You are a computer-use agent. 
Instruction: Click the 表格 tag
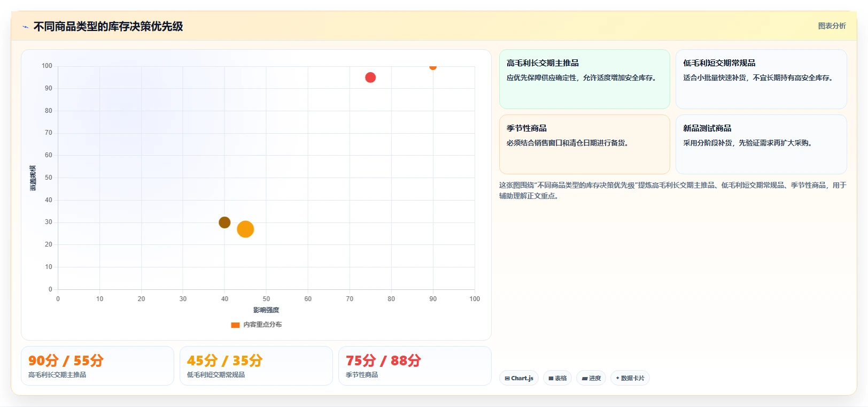pyautogui.click(x=557, y=378)
